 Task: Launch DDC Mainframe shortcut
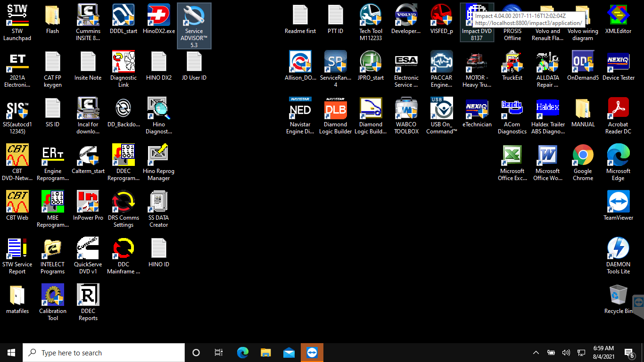click(124, 255)
